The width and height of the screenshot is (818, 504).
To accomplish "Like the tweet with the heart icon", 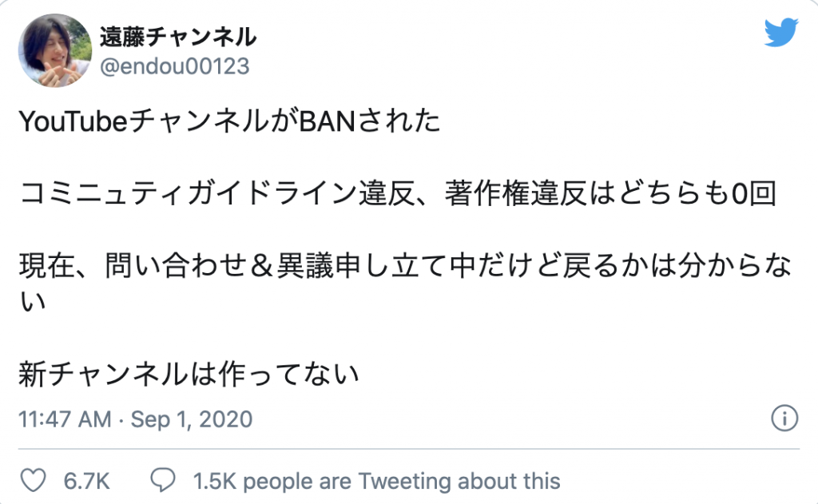I will tap(33, 481).
